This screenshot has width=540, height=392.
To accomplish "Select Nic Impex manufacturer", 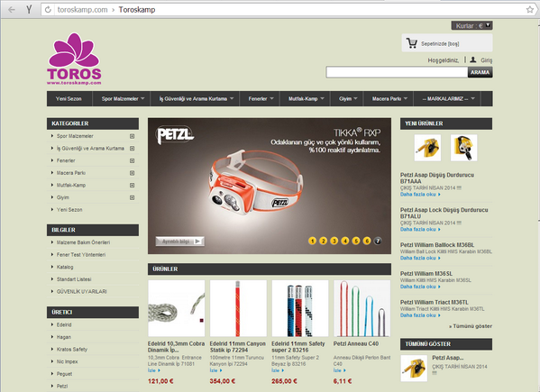I will pyautogui.click(x=67, y=361).
